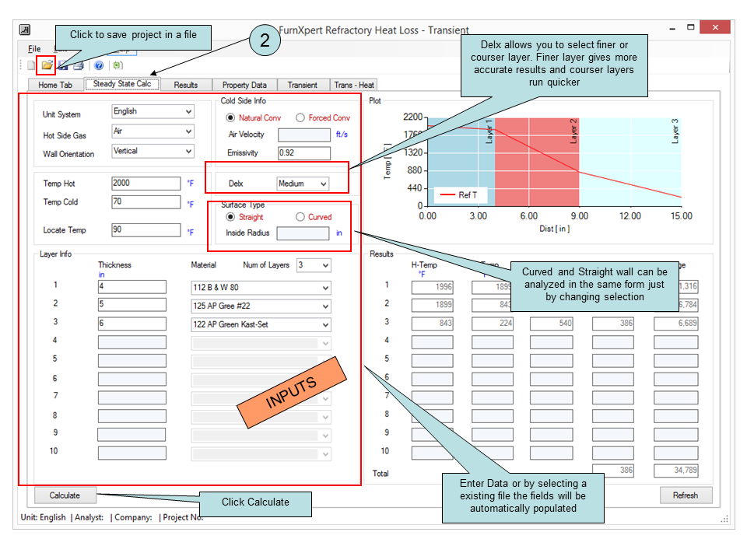Image resolution: width=747 pixels, height=560 pixels.
Task: Open the Unit System dropdown
Action: pos(153,111)
